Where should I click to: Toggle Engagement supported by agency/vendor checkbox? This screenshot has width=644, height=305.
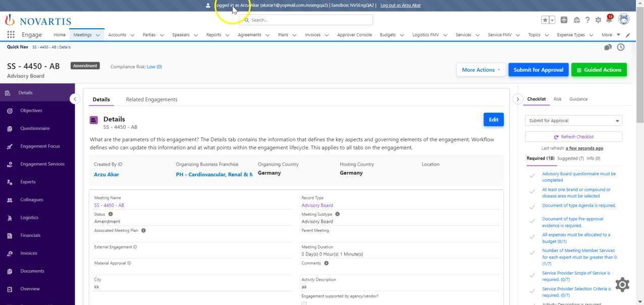(x=304, y=303)
